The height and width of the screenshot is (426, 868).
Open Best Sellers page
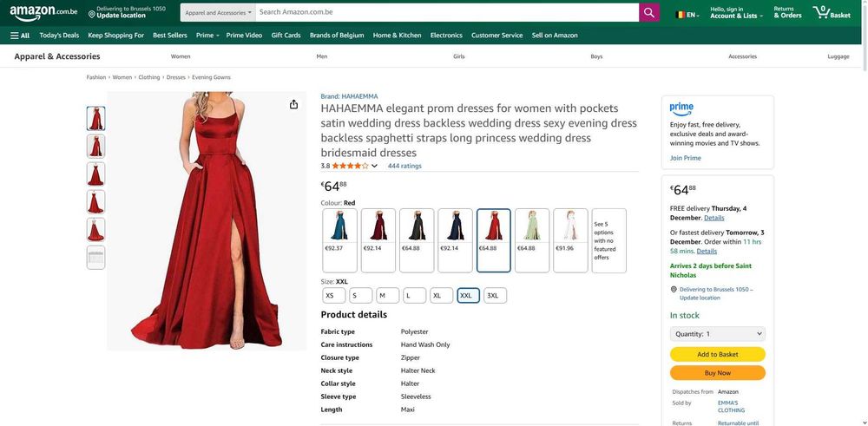point(170,36)
